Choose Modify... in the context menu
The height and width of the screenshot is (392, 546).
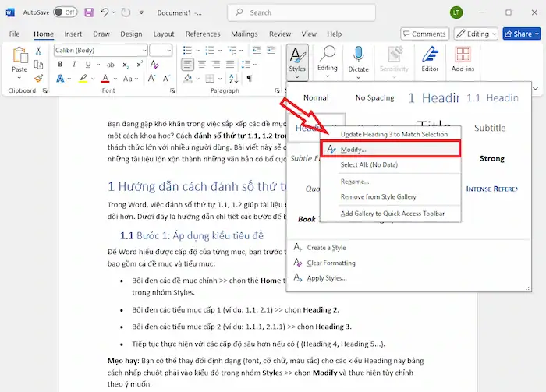coord(353,149)
